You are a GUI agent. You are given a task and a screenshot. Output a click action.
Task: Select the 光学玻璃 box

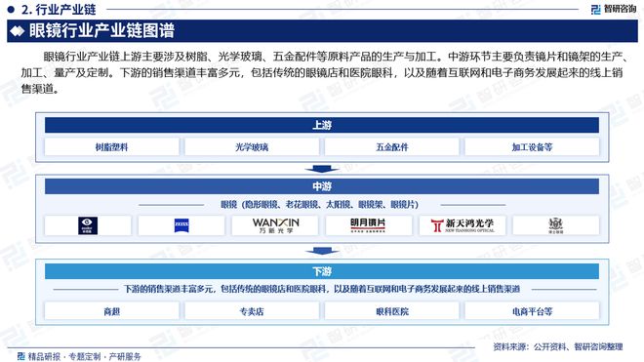(x=252, y=147)
